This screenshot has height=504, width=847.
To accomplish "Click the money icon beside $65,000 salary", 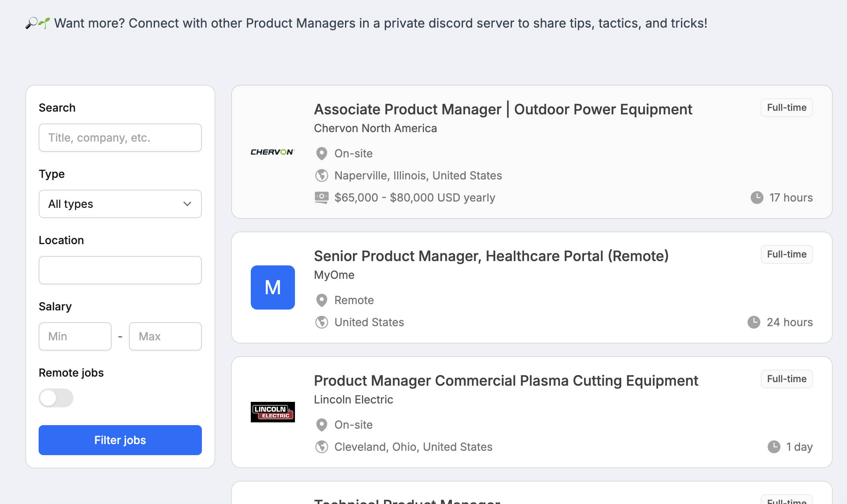I will tap(321, 197).
